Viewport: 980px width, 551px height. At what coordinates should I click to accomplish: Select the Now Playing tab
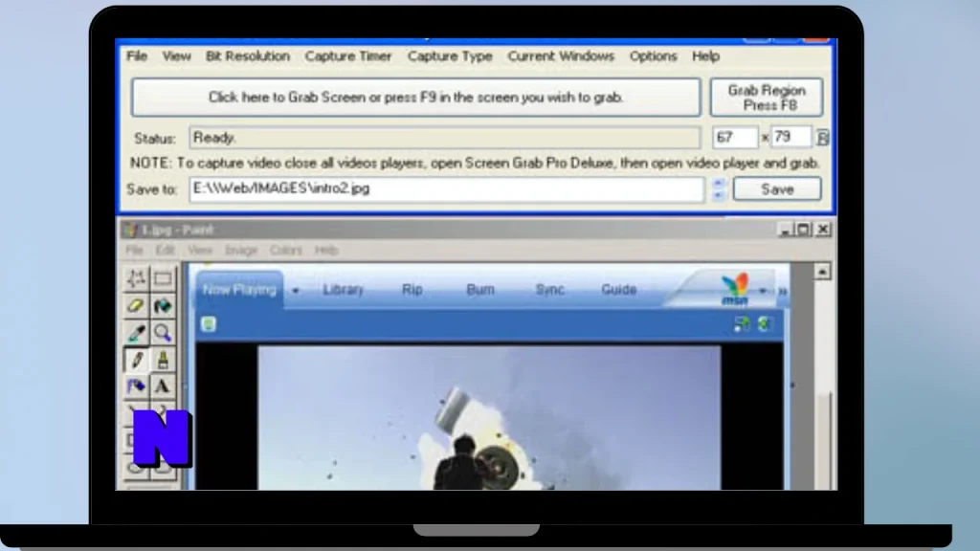pyautogui.click(x=239, y=290)
